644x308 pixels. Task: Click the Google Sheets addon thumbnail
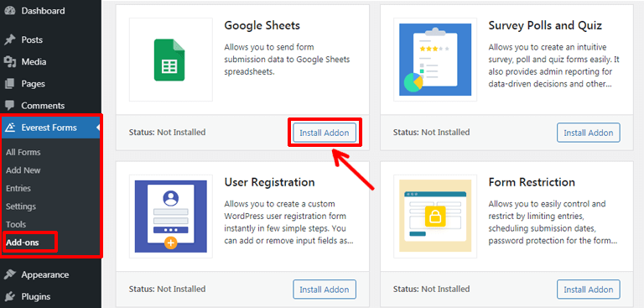pyautogui.click(x=171, y=60)
